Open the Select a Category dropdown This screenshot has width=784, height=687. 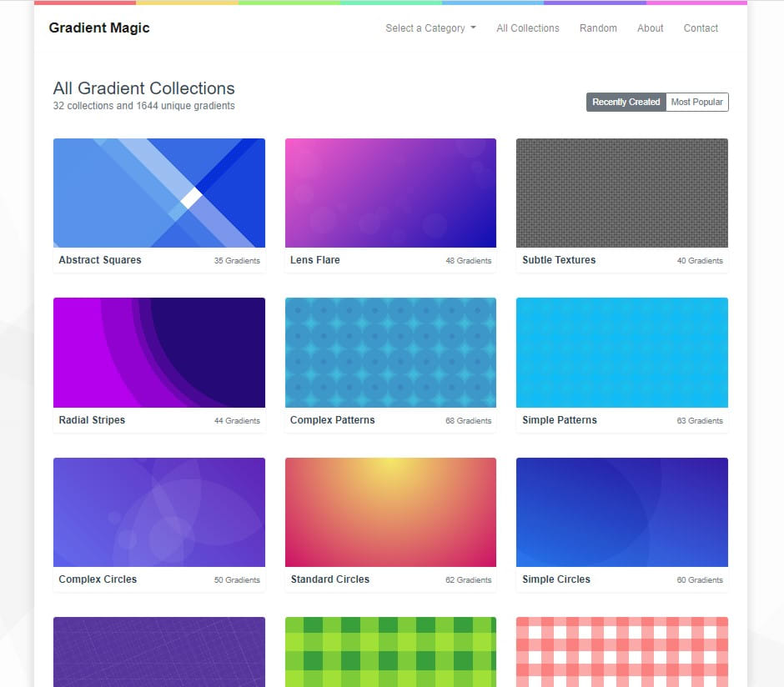(430, 28)
